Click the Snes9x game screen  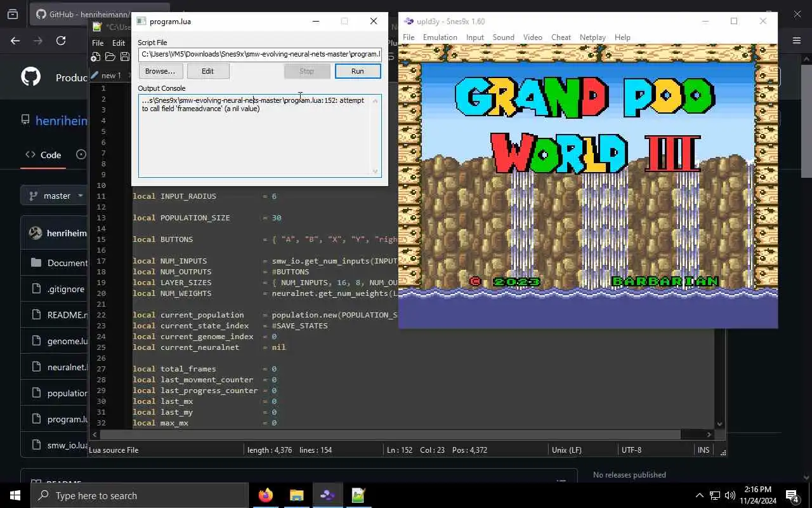point(587,186)
